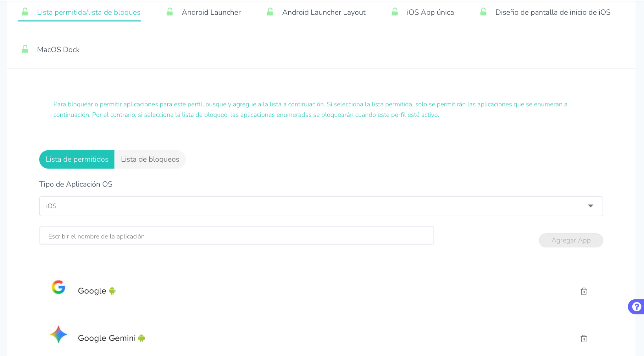Open the Android Launcher Layout tab

[x=324, y=12]
